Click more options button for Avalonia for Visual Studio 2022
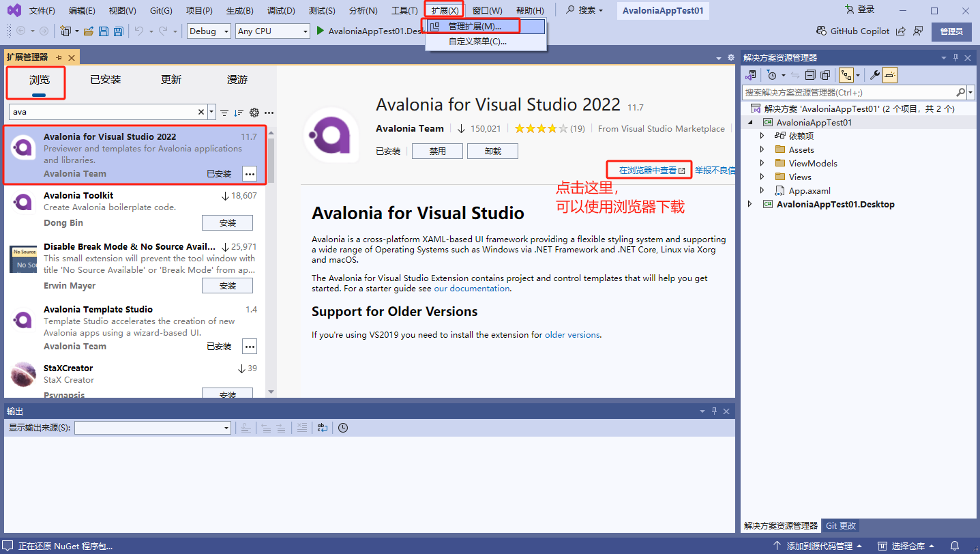Viewport: 980px width, 554px height. pyautogui.click(x=250, y=174)
